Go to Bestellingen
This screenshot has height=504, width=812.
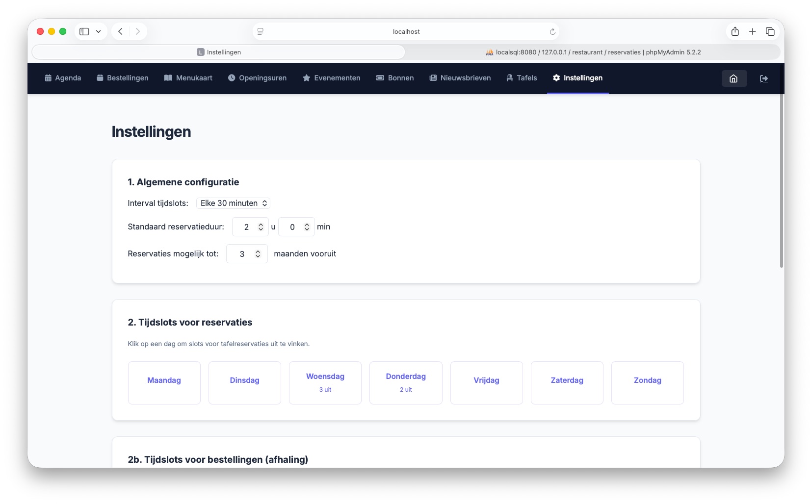[x=123, y=78]
